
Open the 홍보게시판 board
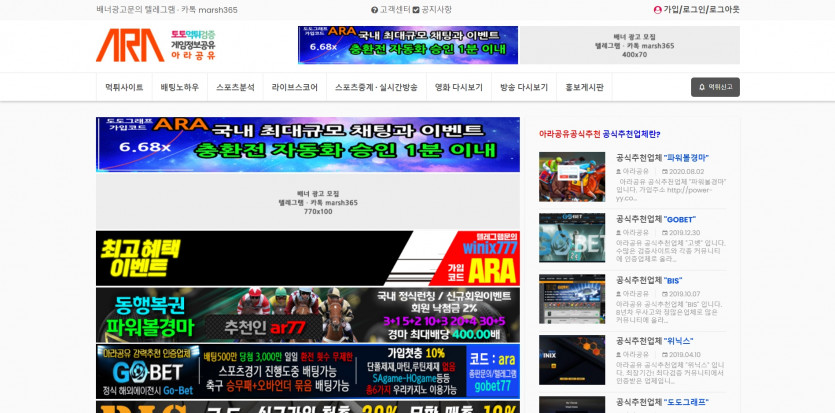pos(584,87)
